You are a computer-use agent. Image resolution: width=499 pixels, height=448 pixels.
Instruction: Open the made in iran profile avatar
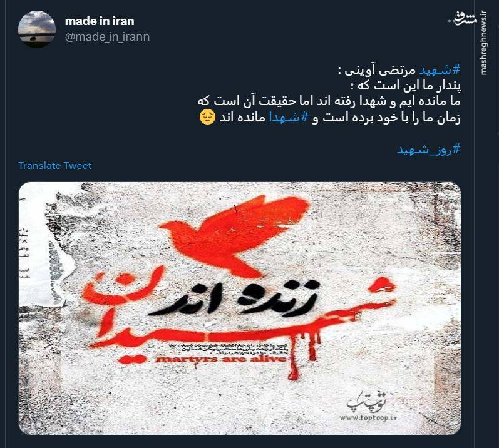click(x=37, y=29)
